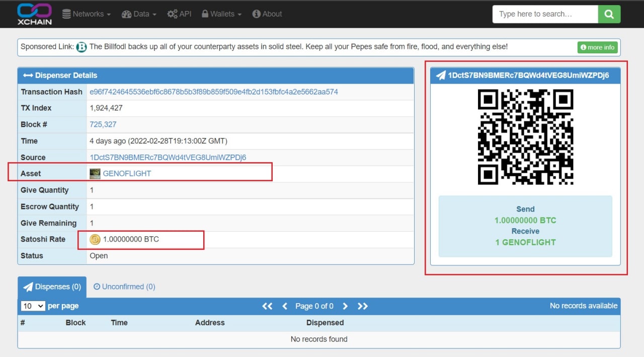Open block 725,327 link
Screen dimensions: 644x357
click(103, 125)
